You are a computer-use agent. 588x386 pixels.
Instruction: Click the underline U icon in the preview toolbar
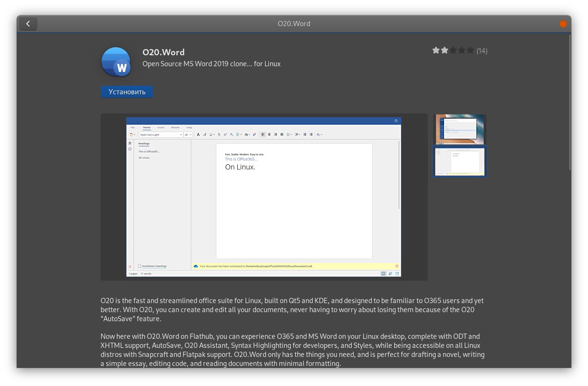(212, 135)
